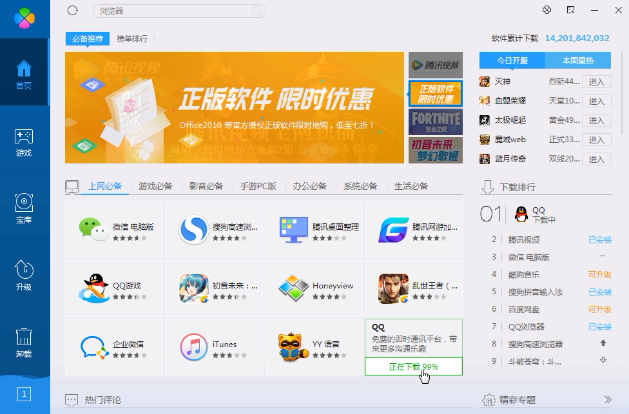Select the 手游PC版 category tab
Screen dimensions: 629x414
click(x=258, y=186)
